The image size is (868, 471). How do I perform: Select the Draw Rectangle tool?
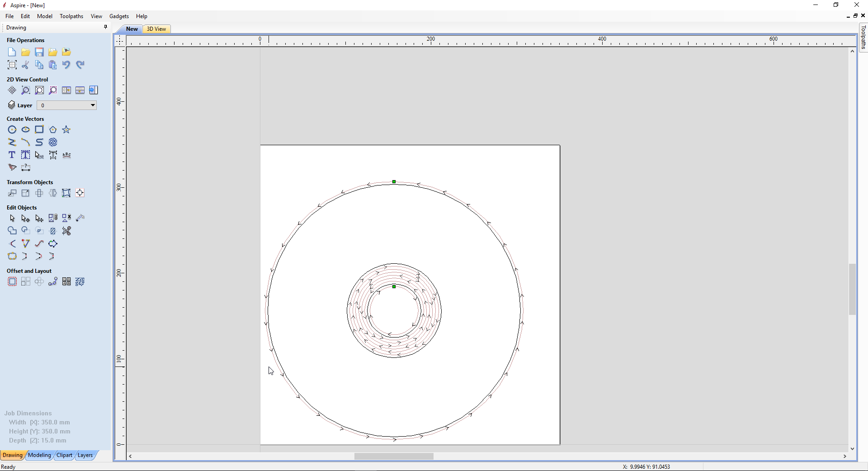coord(39,129)
